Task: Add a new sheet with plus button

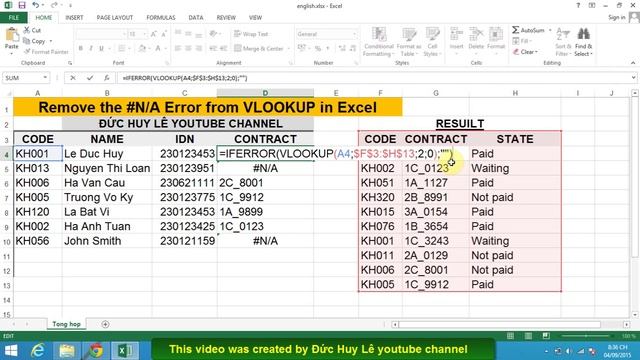Action: coord(105,324)
